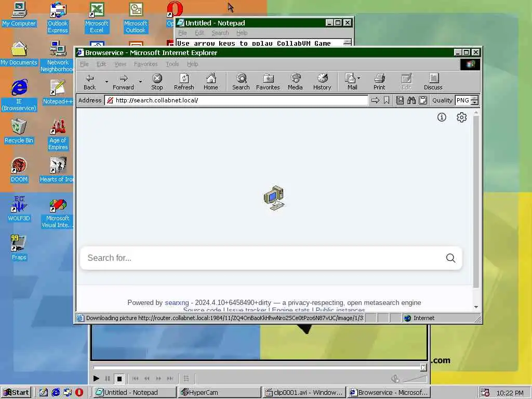Click Stop in the media player
532x399 pixels.
coord(119,378)
